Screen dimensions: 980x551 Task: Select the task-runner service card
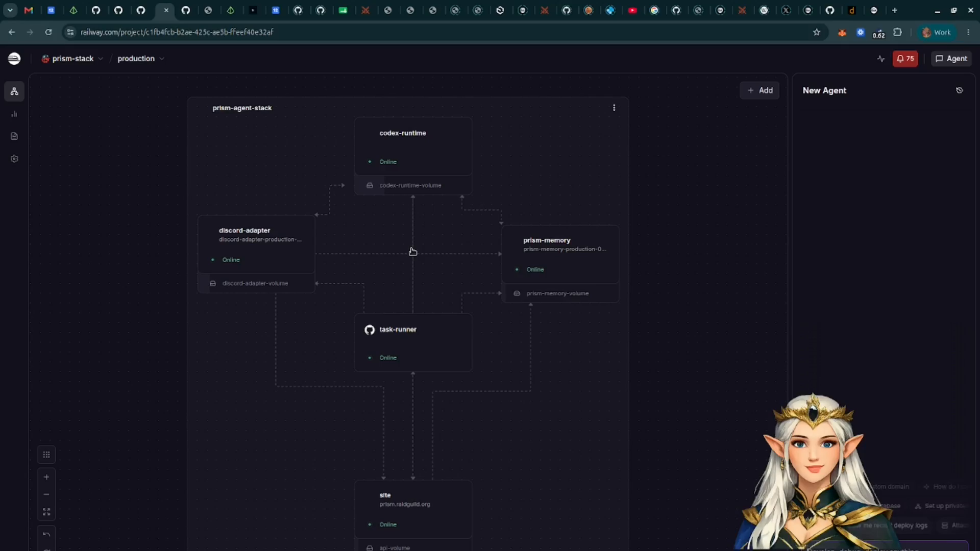pos(413,342)
